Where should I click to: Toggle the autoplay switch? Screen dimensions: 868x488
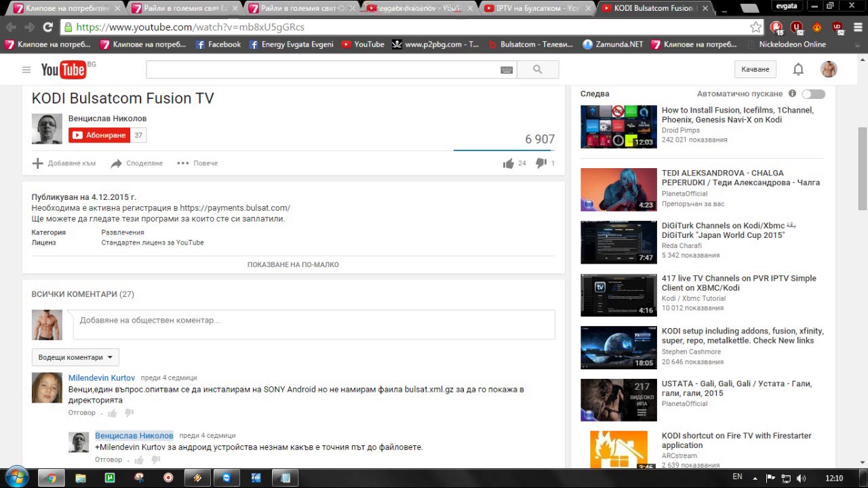pyautogui.click(x=813, y=94)
